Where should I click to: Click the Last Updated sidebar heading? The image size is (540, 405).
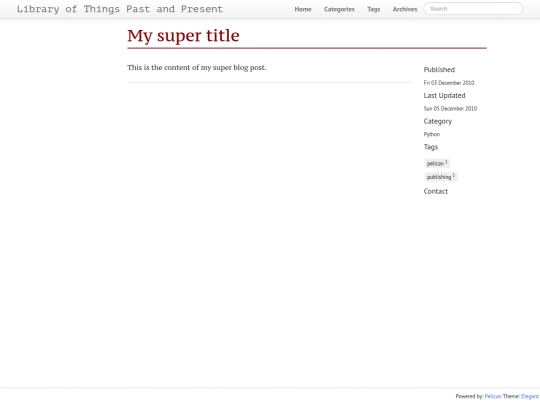444,95
